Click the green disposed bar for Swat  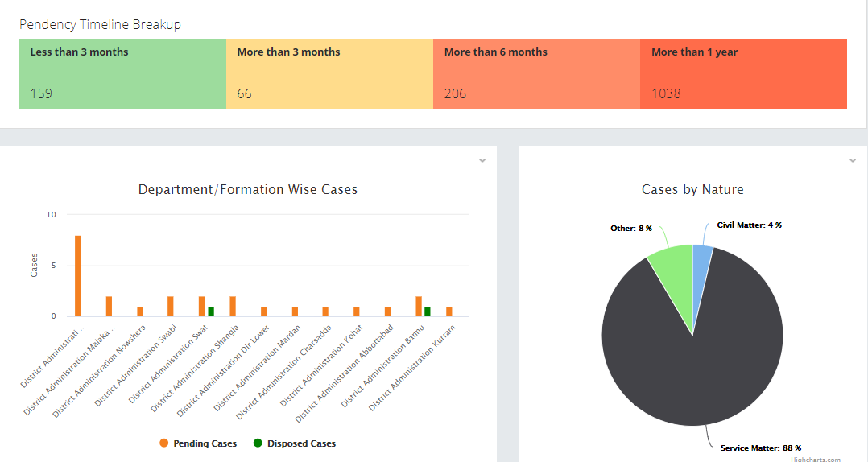pos(211,311)
